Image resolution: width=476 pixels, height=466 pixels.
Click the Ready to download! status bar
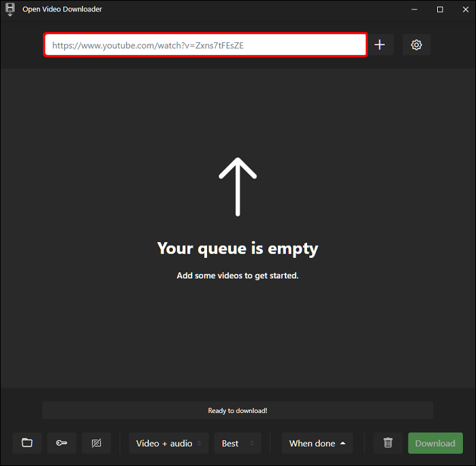[238, 410]
